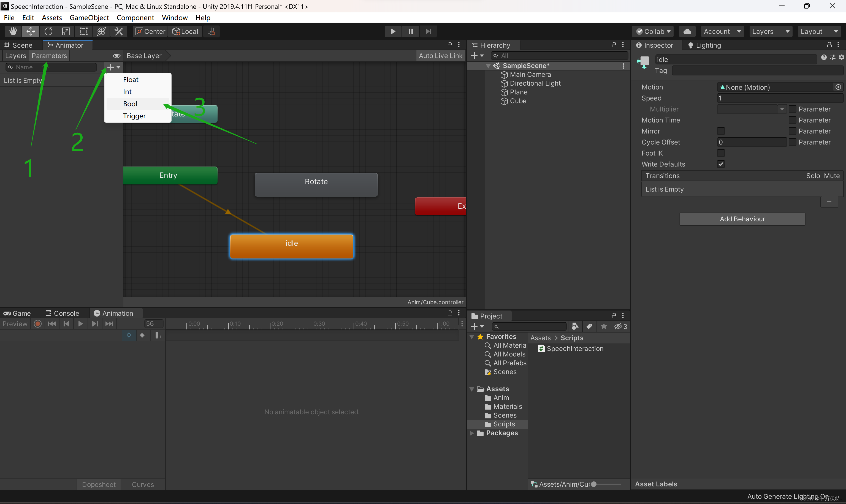The height and width of the screenshot is (504, 846).
Task: Enable Auto Live Link in the Animator
Action: point(440,55)
